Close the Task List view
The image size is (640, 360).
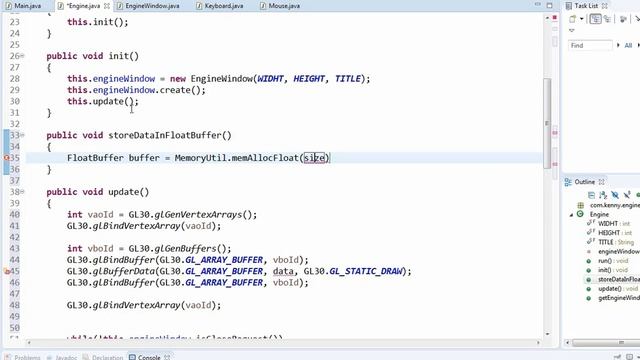tap(604, 6)
